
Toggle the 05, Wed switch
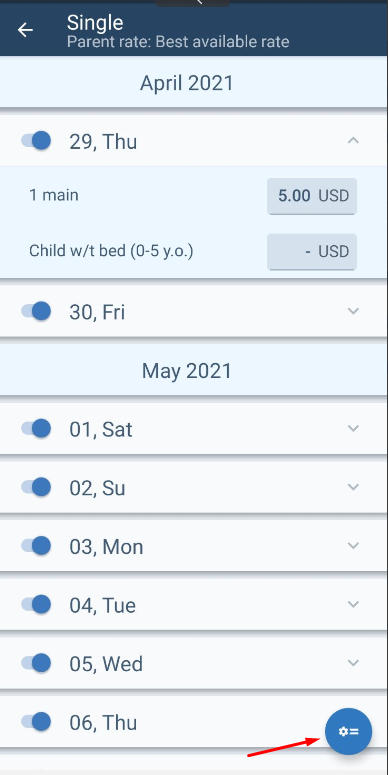point(36,663)
